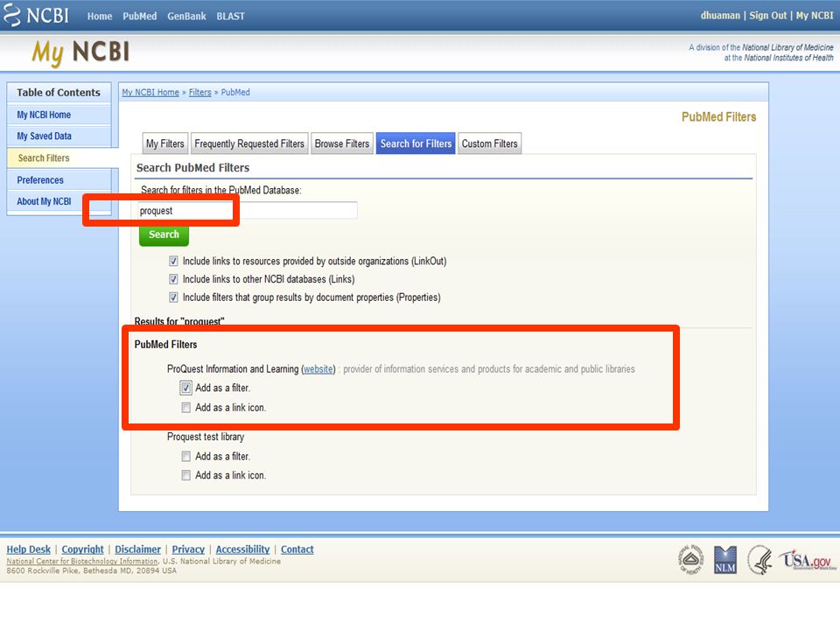Uncheck ProQuest Information 'Add as a filter'
Viewport: 840px width, 630px height.
185,388
